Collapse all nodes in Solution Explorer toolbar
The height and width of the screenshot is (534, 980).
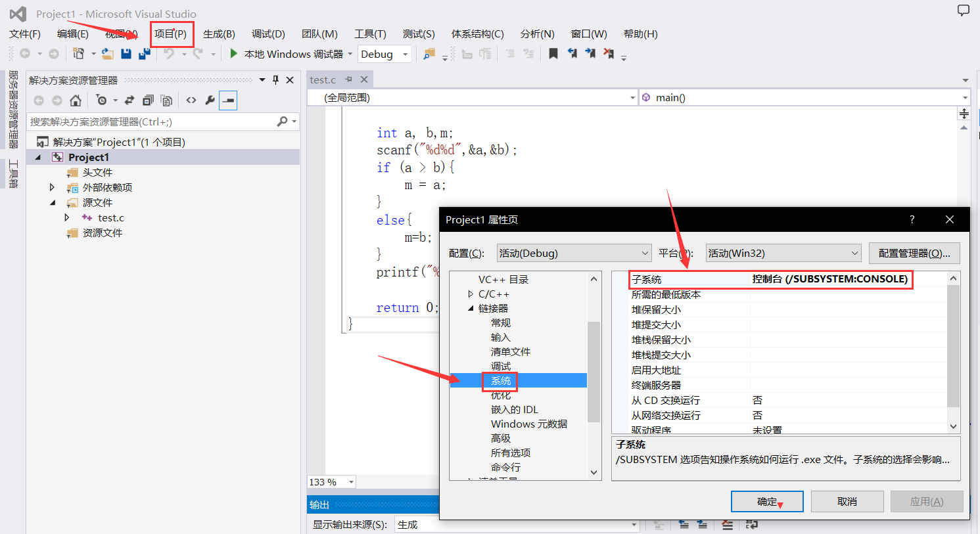(x=148, y=100)
